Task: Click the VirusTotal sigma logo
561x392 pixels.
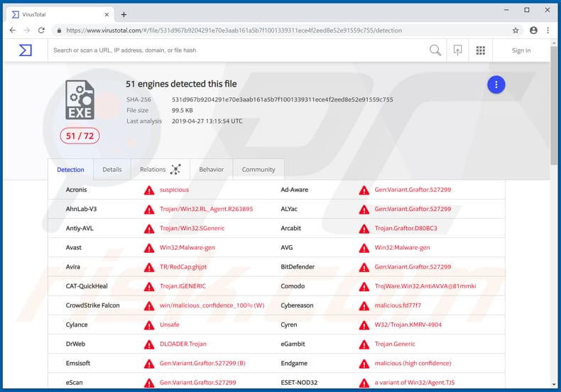Action: pos(26,50)
